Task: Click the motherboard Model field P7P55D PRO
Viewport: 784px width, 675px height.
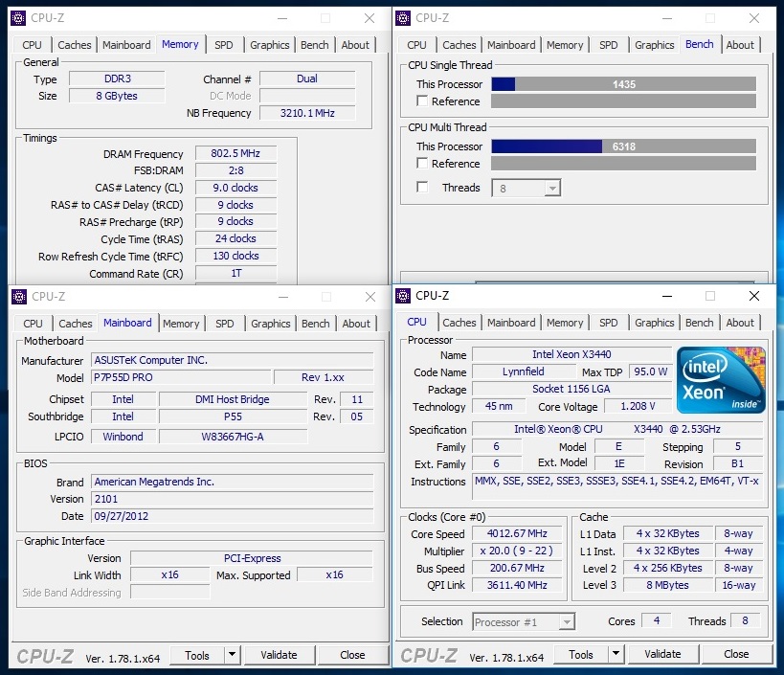Action: click(x=182, y=377)
